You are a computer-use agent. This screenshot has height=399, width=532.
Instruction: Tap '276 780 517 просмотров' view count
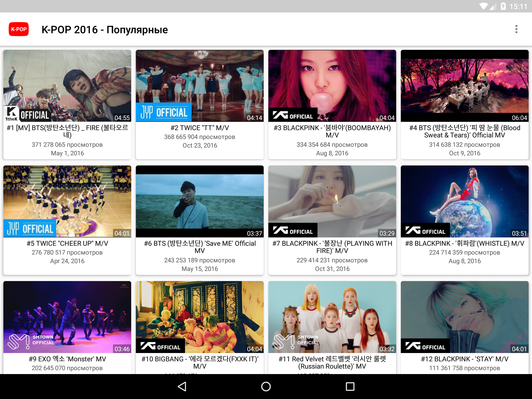click(67, 252)
